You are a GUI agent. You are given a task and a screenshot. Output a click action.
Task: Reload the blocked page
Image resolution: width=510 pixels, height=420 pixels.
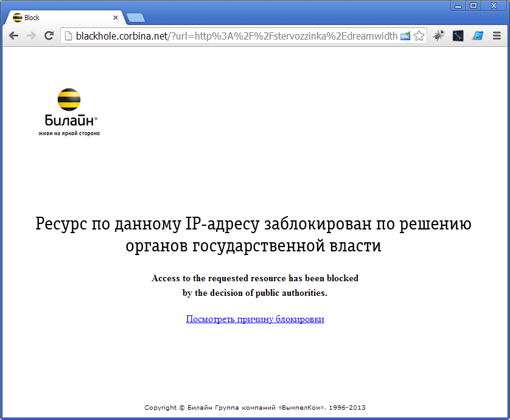49,35
